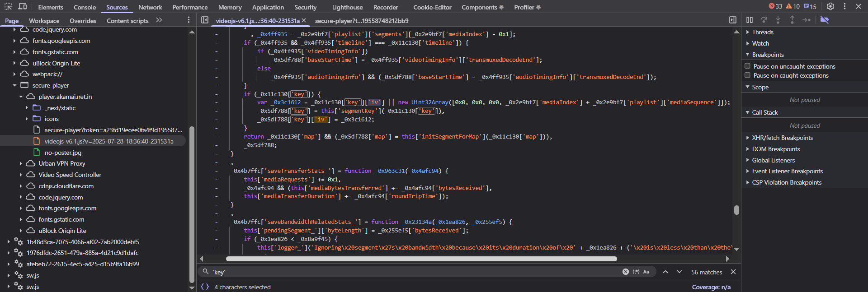Jump to previous search match arrow
Viewport: 868px width, 292px height.
665,272
